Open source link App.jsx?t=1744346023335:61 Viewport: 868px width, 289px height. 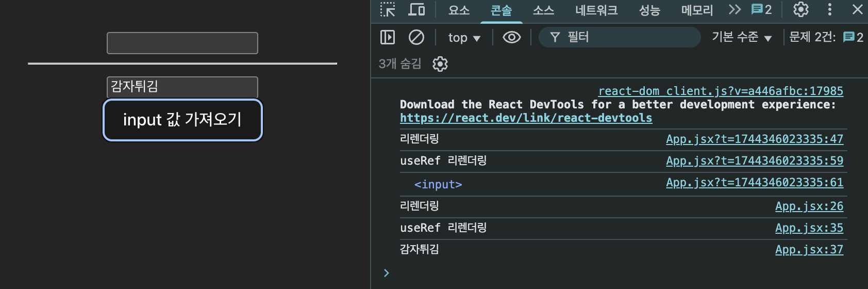tap(755, 183)
